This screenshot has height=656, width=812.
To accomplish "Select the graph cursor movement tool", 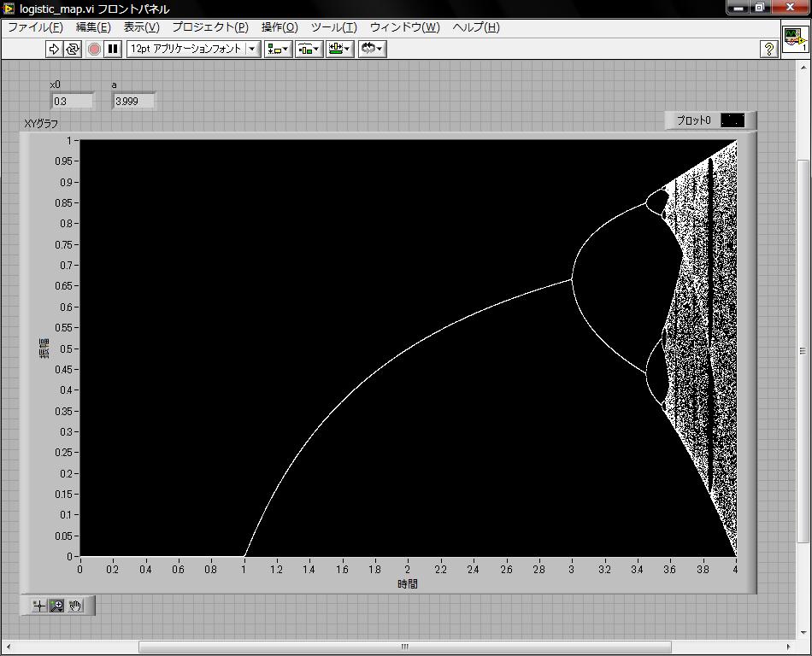I will click(x=38, y=606).
